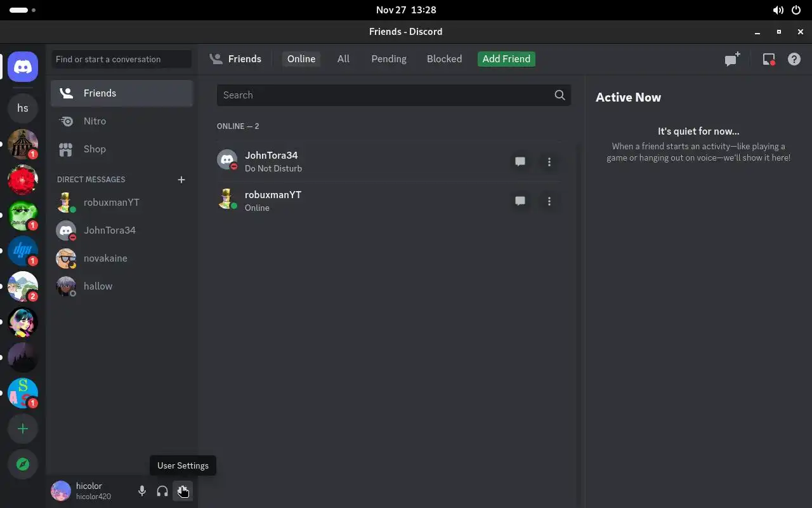Deafen using the headphones icon

(162, 491)
